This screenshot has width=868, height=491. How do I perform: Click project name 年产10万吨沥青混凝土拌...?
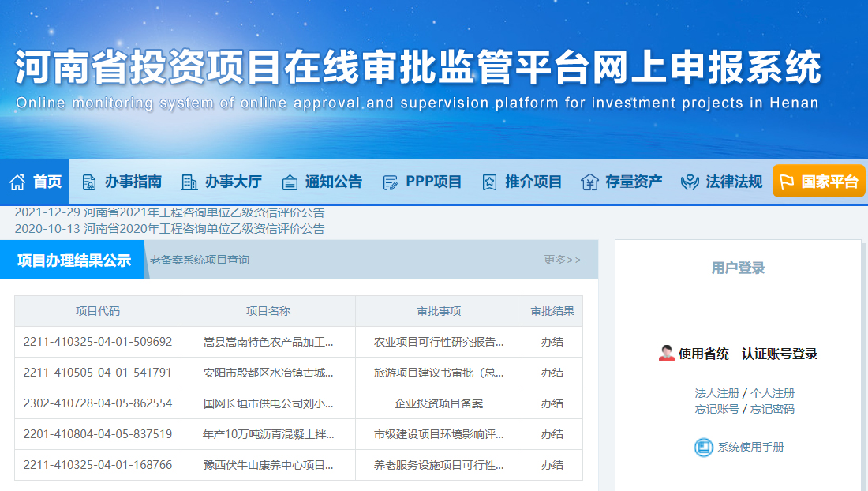click(268, 434)
